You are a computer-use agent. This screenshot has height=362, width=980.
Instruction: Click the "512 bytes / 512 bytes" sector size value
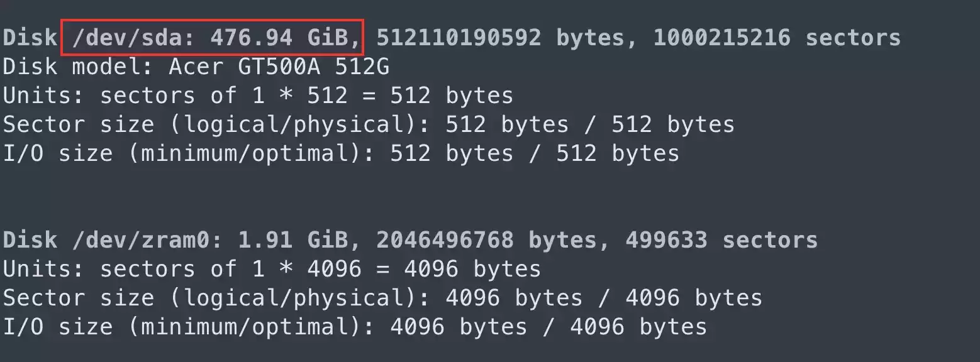[590, 124]
